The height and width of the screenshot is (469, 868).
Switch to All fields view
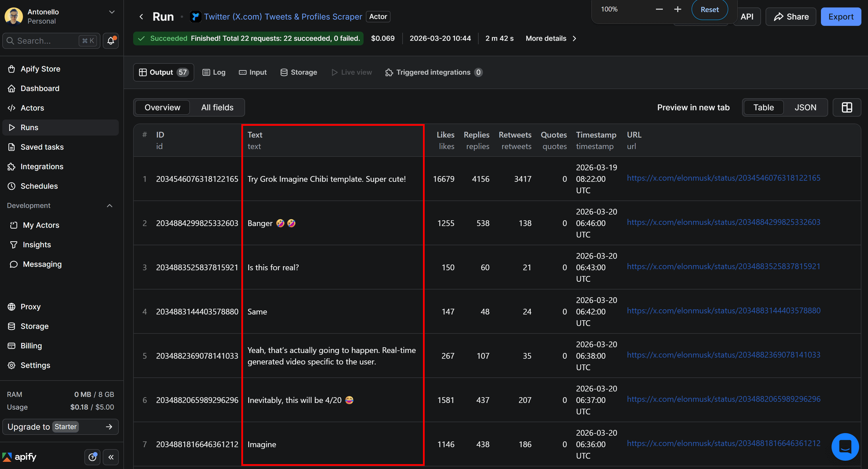click(217, 107)
